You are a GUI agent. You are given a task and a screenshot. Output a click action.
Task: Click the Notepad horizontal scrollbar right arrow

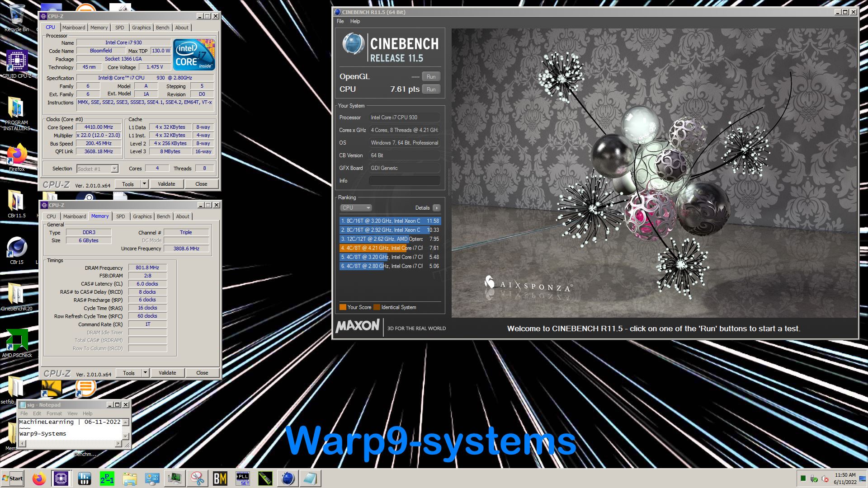pos(118,443)
